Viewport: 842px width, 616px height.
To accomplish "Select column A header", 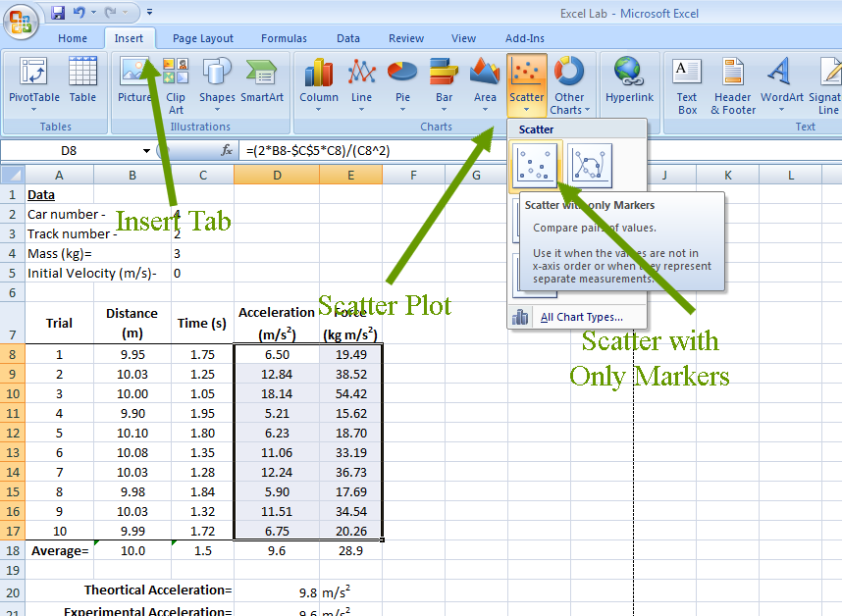I will [59, 175].
